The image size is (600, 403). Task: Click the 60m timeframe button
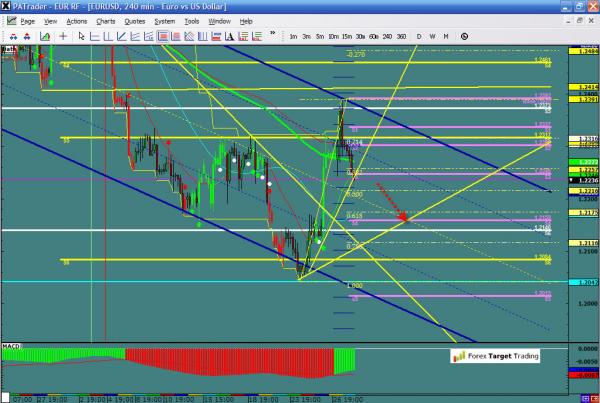[x=373, y=36]
